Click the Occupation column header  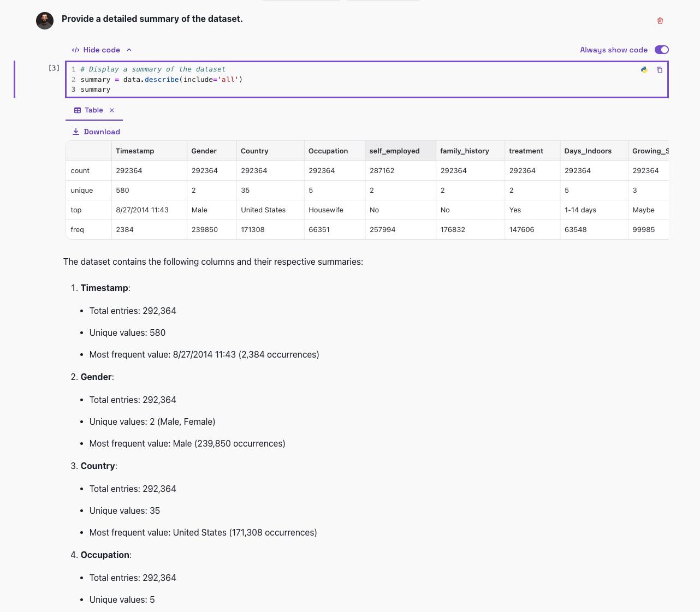click(328, 151)
